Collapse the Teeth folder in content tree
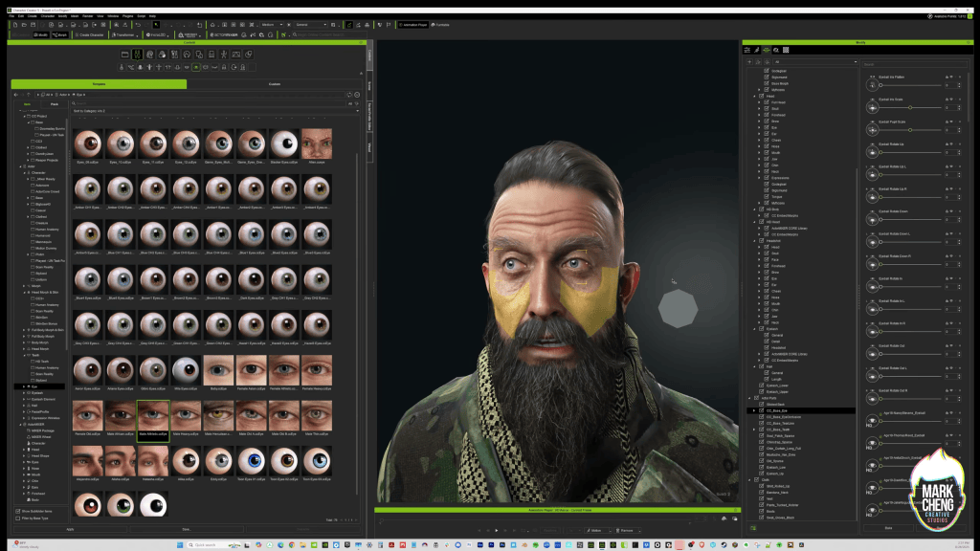Viewport: 980px width, 551px height. pyautogui.click(x=24, y=355)
